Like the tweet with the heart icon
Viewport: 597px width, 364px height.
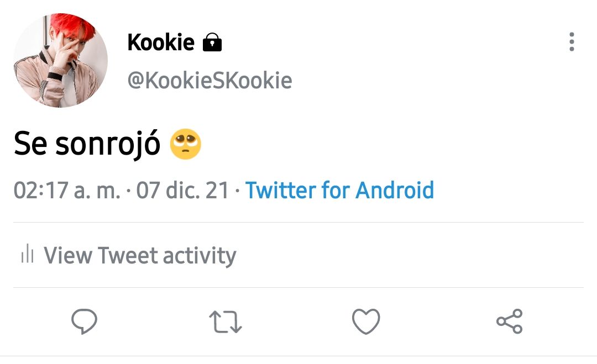[366, 321]
